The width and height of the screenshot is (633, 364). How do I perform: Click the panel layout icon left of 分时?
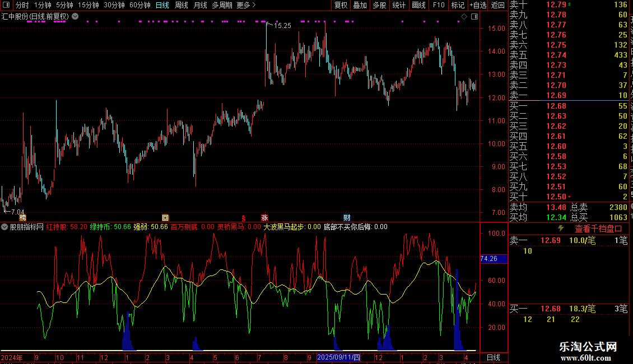(x=6, y=5)
